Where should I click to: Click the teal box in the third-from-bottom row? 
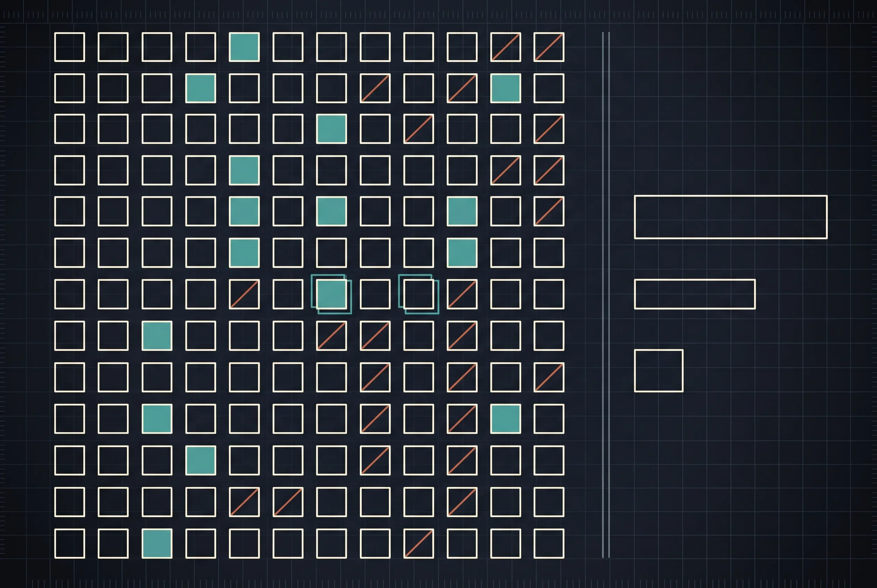201,460
